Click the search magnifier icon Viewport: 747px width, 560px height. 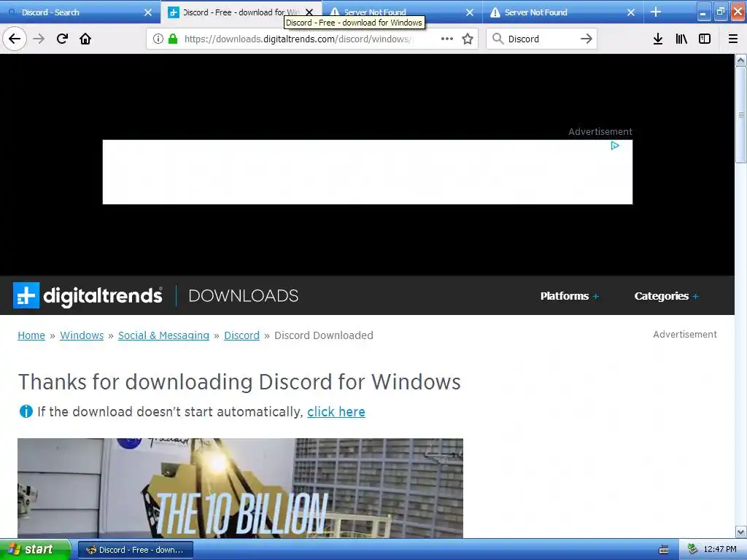498,39
